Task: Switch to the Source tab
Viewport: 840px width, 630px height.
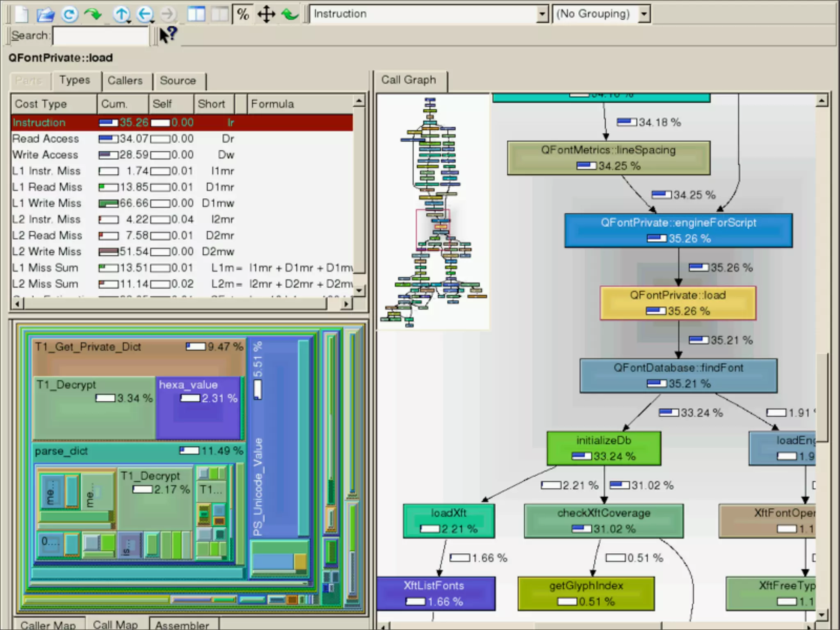Action: click(178, 80)
